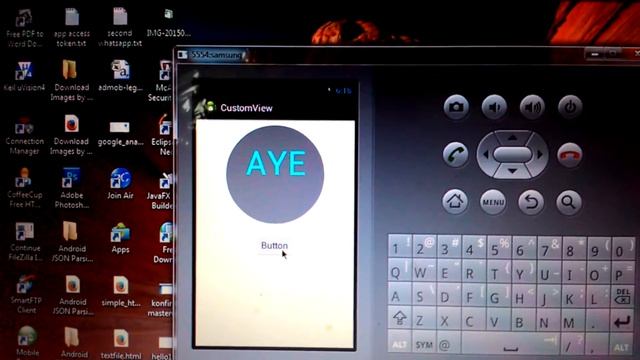Image resolution: width=640 pixels, height=360 pixels.
Task: Tap the AYE circle custom view
Action: click(x=275, y=174)
